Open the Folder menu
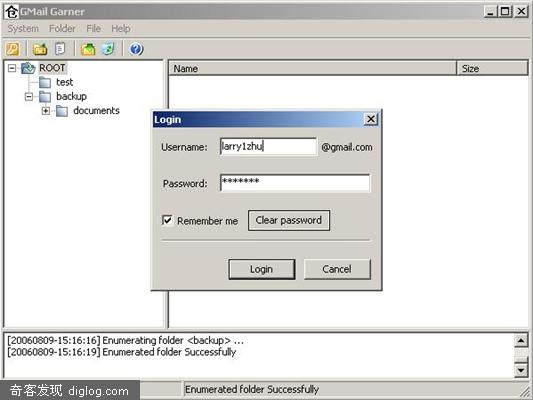 click(62, 29)
